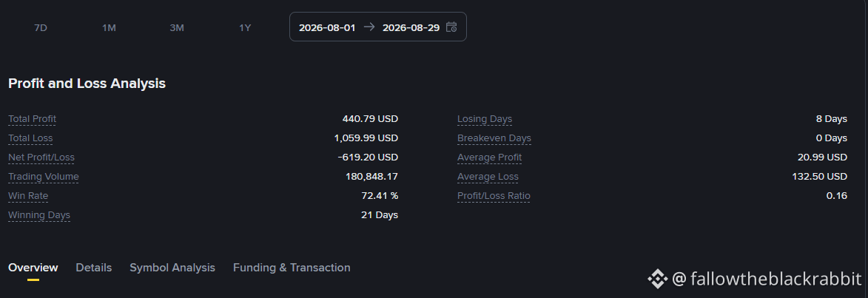Click the Losing Days label

(x=485, y=119)
